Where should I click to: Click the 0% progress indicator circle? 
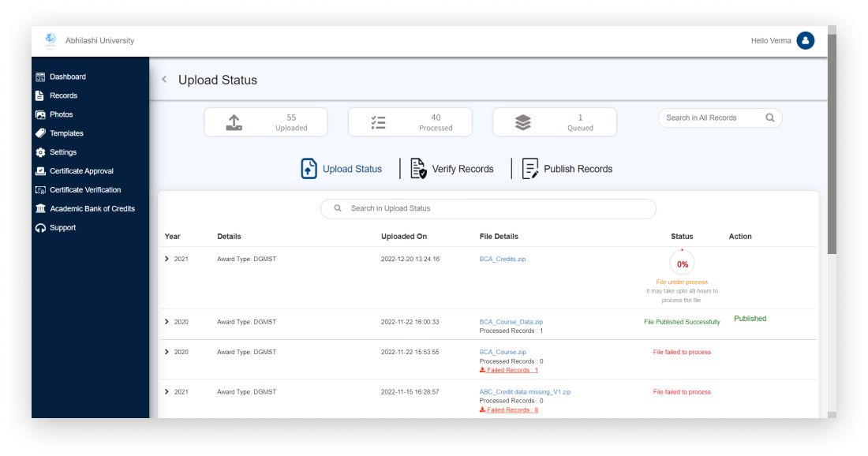(682, 264)
